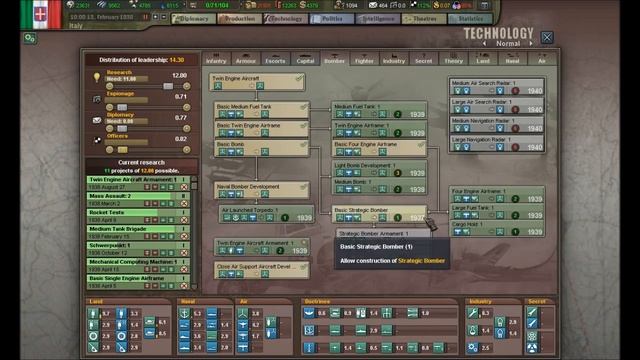Research Light Bomb Development technology

(x=379, y=169)
